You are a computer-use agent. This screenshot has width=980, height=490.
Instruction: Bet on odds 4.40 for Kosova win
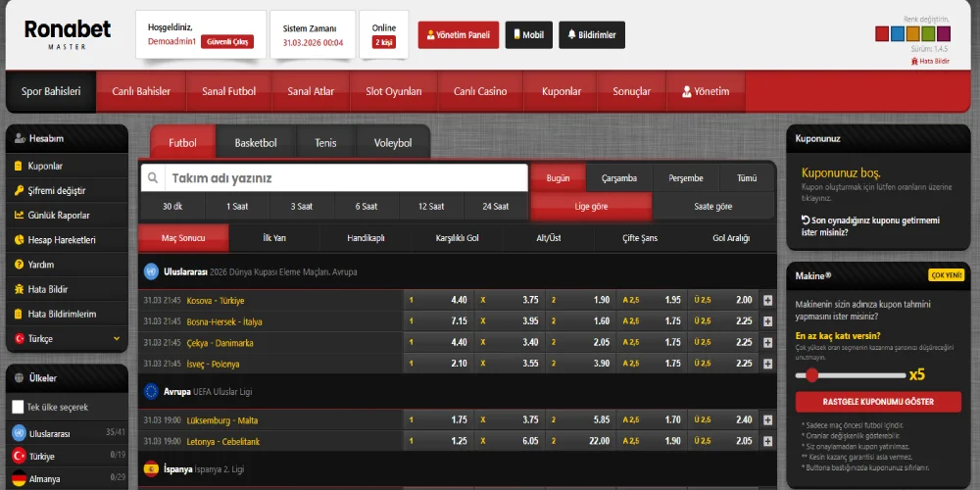tap(438, 300)
